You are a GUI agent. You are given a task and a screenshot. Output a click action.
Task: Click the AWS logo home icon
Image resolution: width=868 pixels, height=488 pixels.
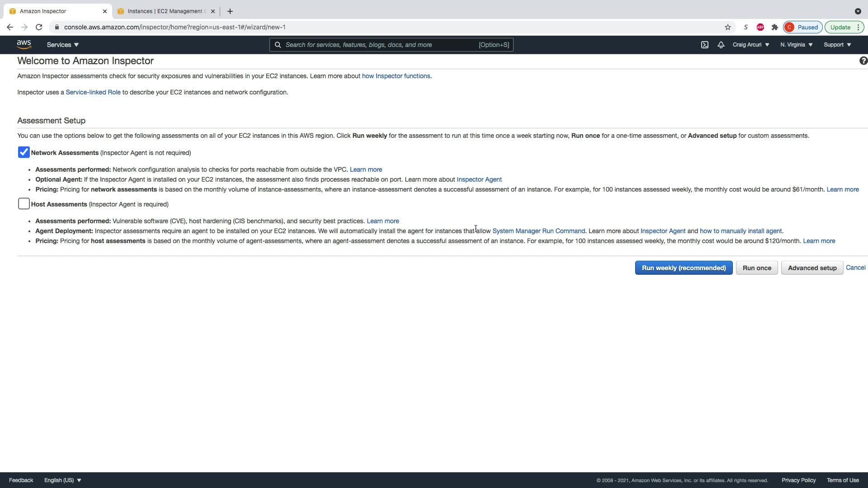coord(24,44)
